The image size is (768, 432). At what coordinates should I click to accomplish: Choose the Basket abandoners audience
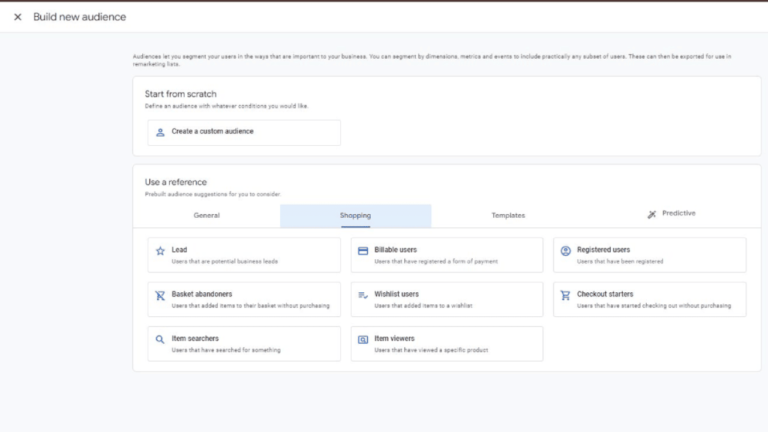244,299
